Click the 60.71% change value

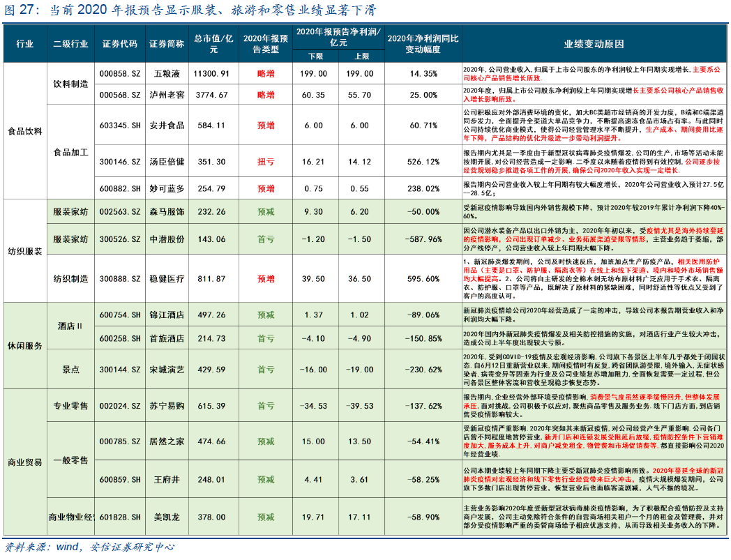423,126
